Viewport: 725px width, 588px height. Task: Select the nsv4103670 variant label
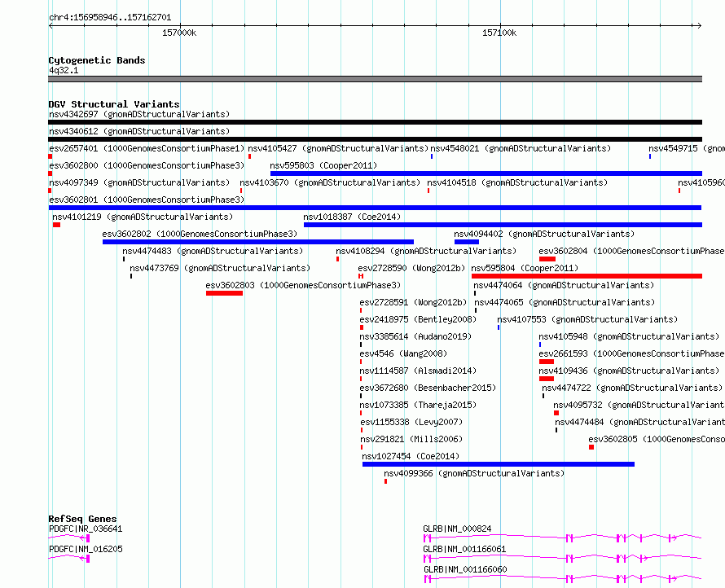coord(330,182)
